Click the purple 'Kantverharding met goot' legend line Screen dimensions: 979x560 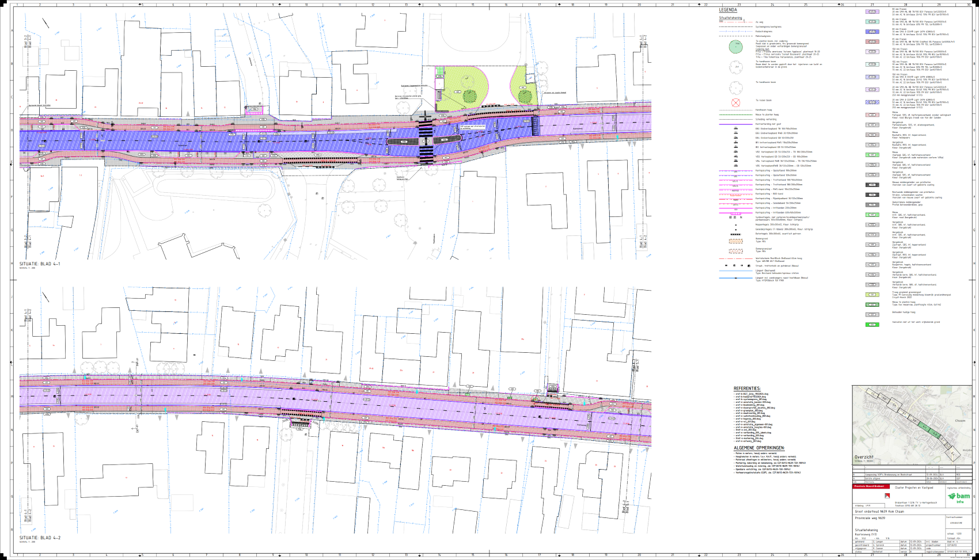[735, 124]
